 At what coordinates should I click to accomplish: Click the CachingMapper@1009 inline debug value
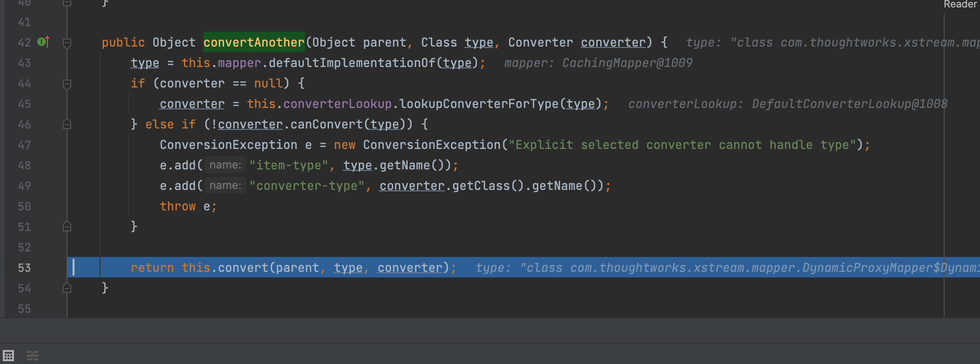coord(627,63)
